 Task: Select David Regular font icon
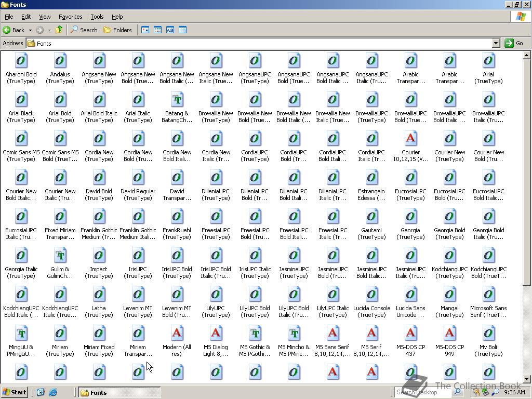point(138,178)
